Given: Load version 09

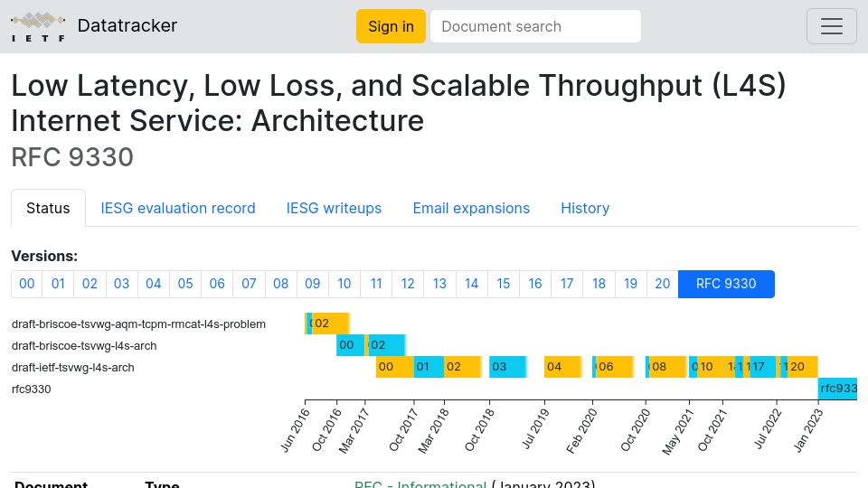Looking at the screenshot, I should click(313, 284).
